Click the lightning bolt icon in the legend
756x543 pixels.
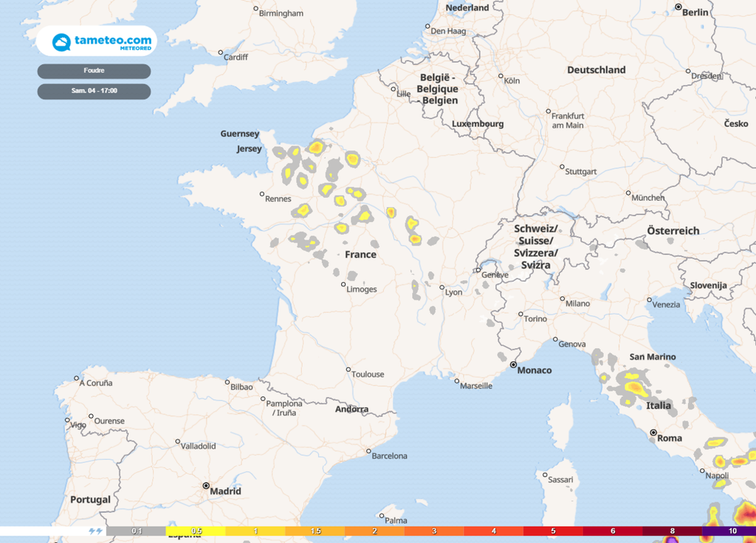point(95,530)
